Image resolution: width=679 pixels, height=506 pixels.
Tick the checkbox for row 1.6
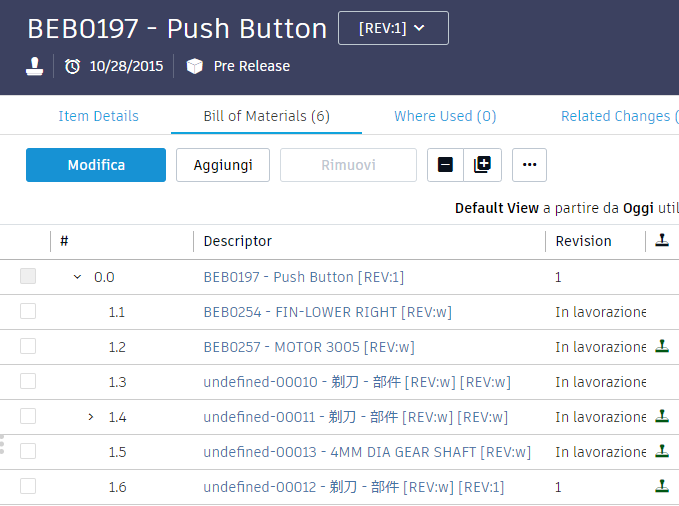pos(28,486)
